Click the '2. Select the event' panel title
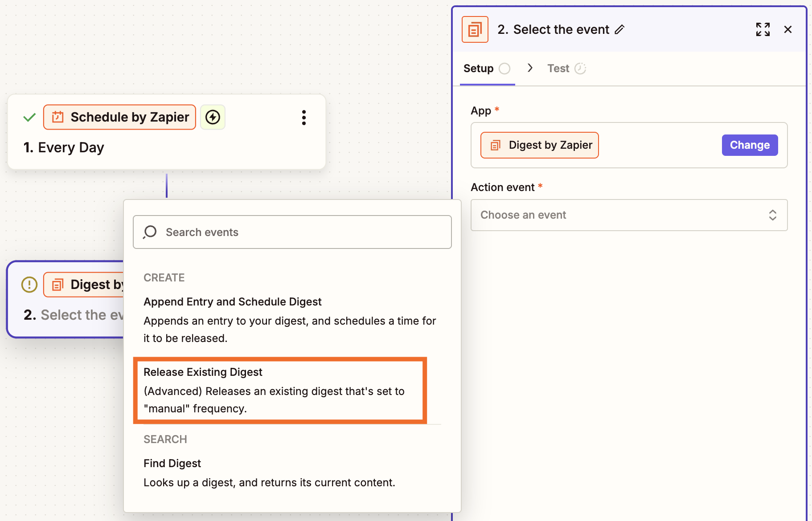Screen dimensions: 812x521 pyautogui.click(x=553, y=29)
